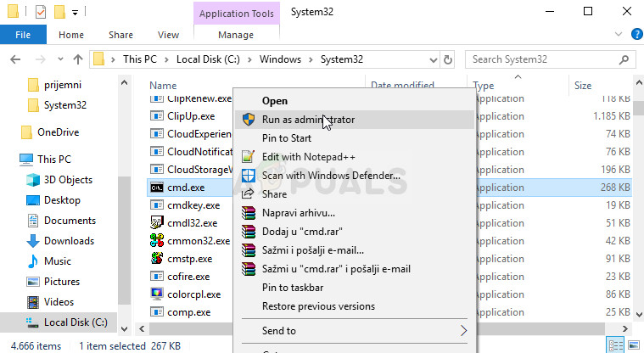The height and width of the screenshot is (353, 644).
Task: Click the Properties checkmark icon in title bar
Action: (39, 12)
